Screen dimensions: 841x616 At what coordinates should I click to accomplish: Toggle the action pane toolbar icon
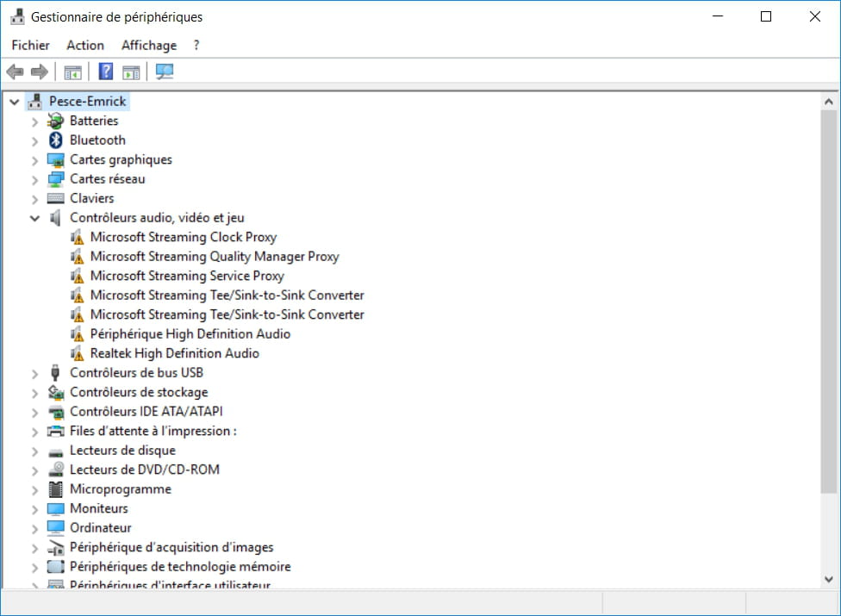pyautogui.click(x=131, y=72)
